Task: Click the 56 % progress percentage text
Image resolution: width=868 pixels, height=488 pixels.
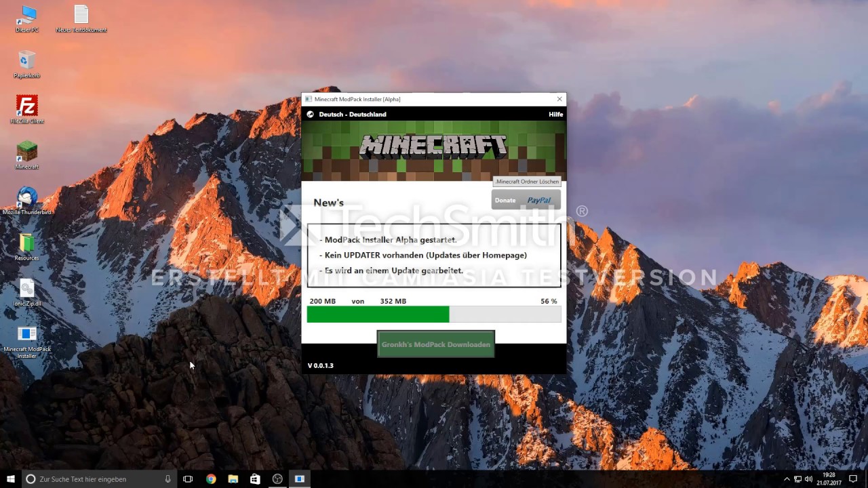Action: pyautogui.click(x=549, y=301)
